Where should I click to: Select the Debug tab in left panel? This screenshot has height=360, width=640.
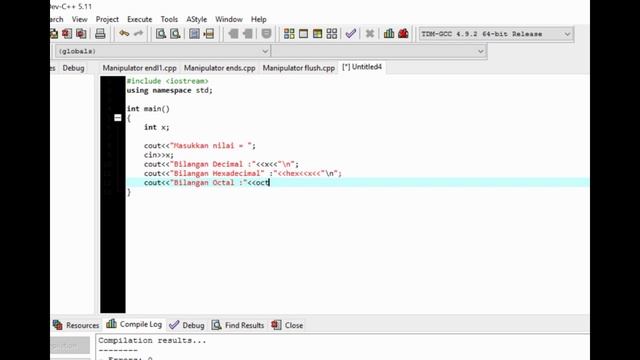click(x=73, y=68)
